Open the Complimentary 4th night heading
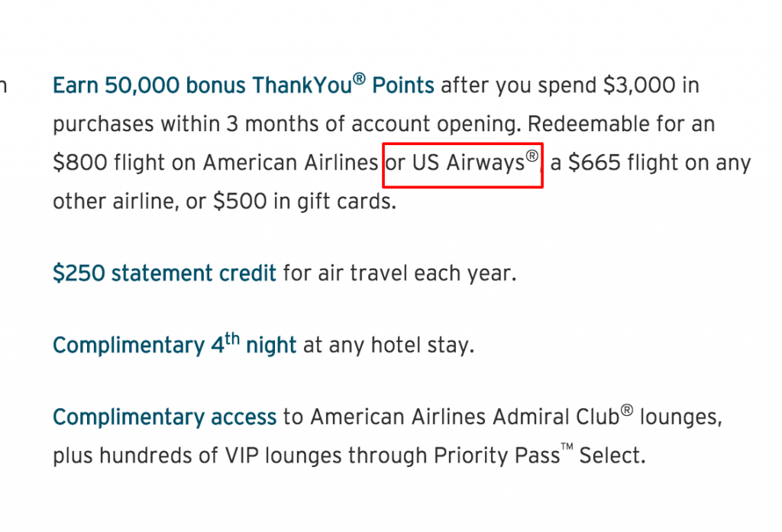Image resolution: width=782 pixels, height=532 pixels. [175, 344]
